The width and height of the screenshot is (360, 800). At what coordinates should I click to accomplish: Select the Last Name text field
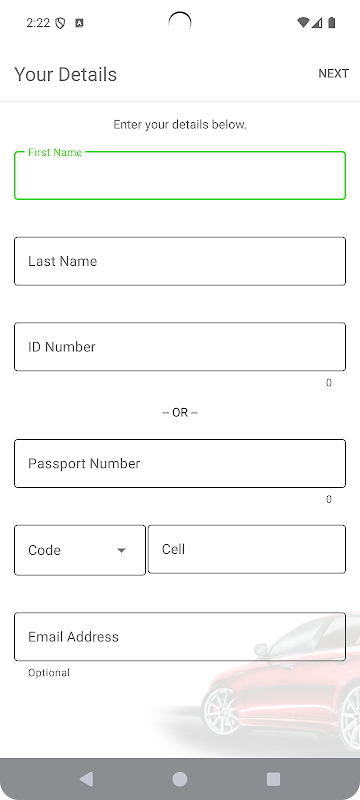point(180,261)
